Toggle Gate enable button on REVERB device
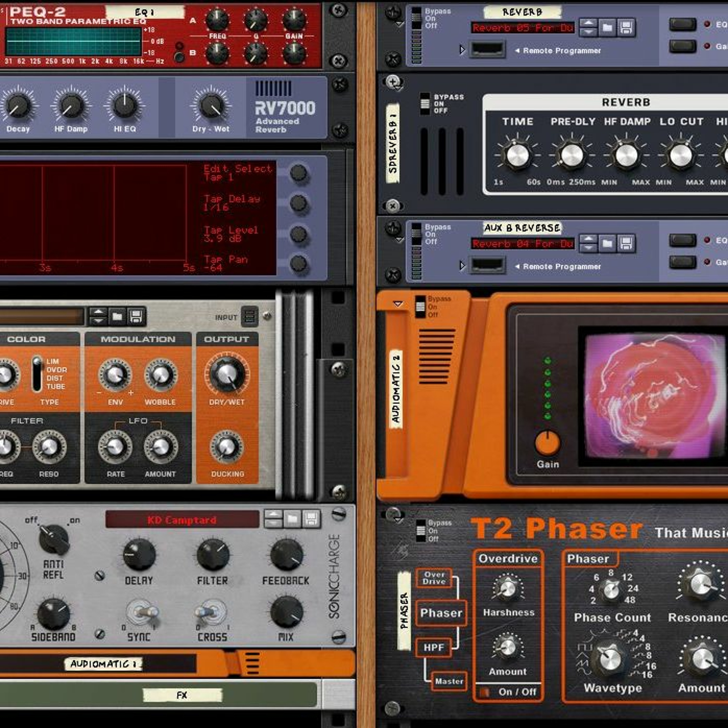This screenshot has height=728, width=728. pos(683,46)
